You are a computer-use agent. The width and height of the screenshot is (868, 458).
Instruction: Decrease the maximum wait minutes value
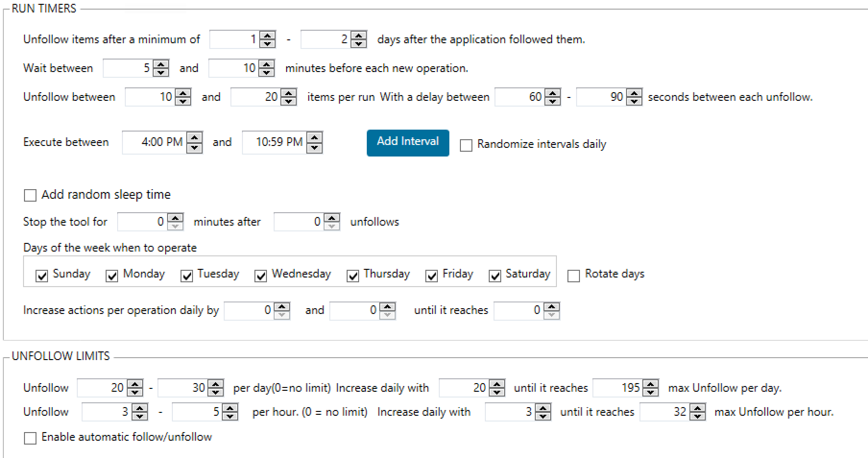266,72
